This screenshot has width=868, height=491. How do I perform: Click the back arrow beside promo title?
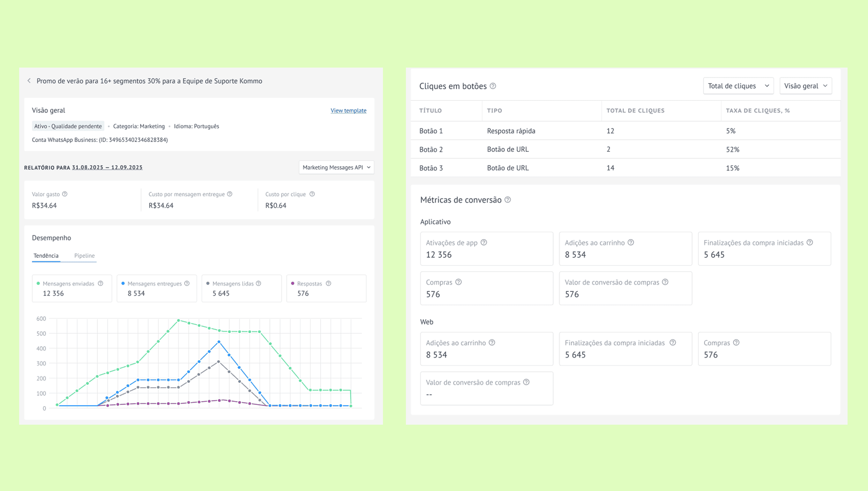tap(29, 81)
